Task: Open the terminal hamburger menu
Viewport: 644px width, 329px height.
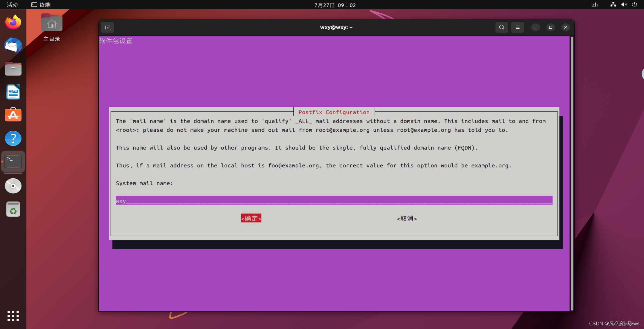Action: tap(518, 27)
